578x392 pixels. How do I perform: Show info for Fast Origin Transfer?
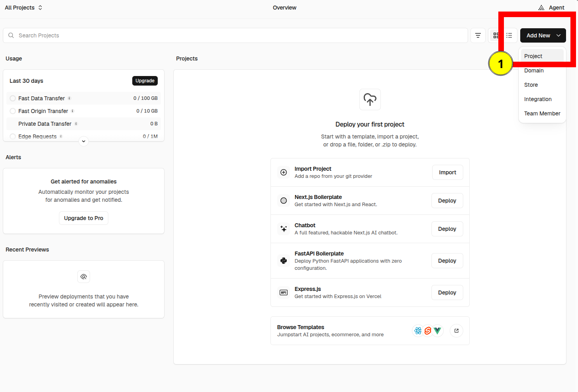[x=72, y=111]
